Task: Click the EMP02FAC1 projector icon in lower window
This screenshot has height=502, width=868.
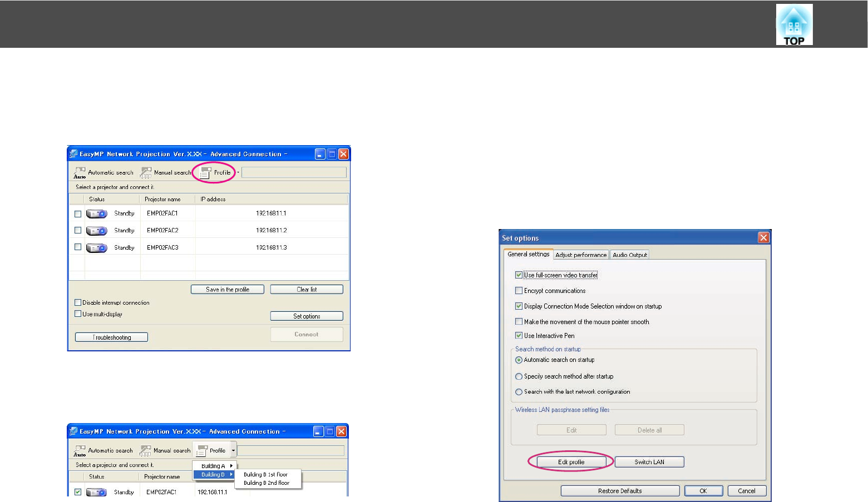Action: pos(96,493)
